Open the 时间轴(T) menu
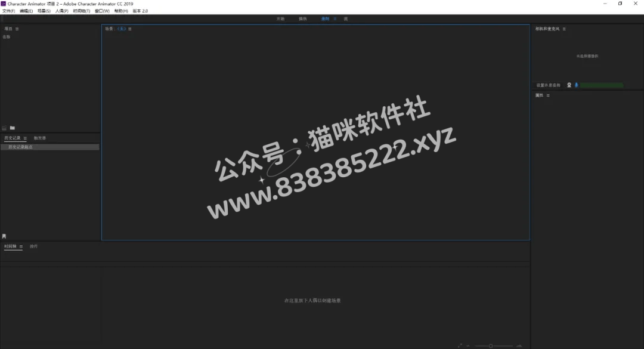The width and height of the screenshot is (644, 349). [81, 11]
